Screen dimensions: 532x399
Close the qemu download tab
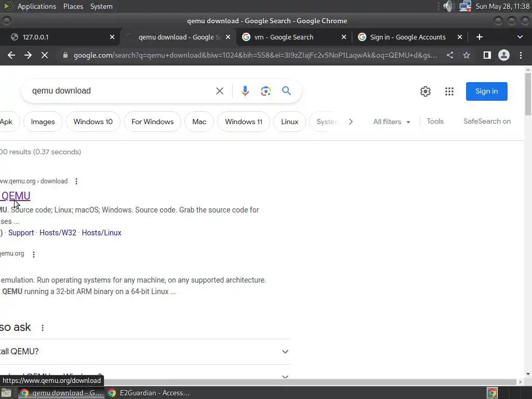click(228, 37)
